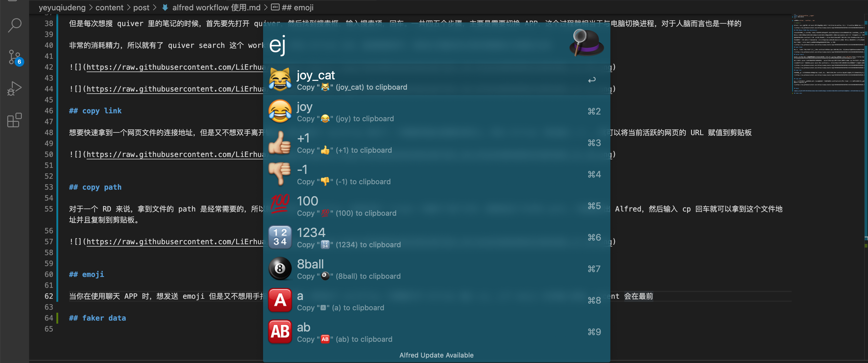Select the 1234 number emoji result

pos(436,237)
